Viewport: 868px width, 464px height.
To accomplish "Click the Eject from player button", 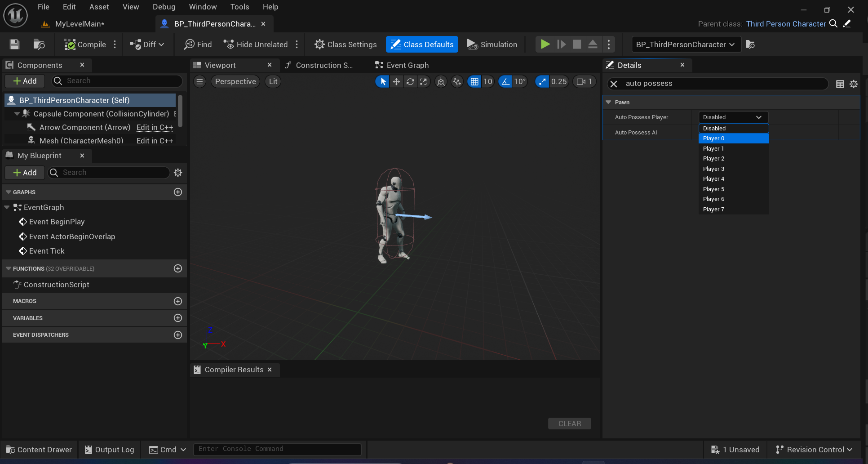I will pyautogui.click(x=593, y=44).
